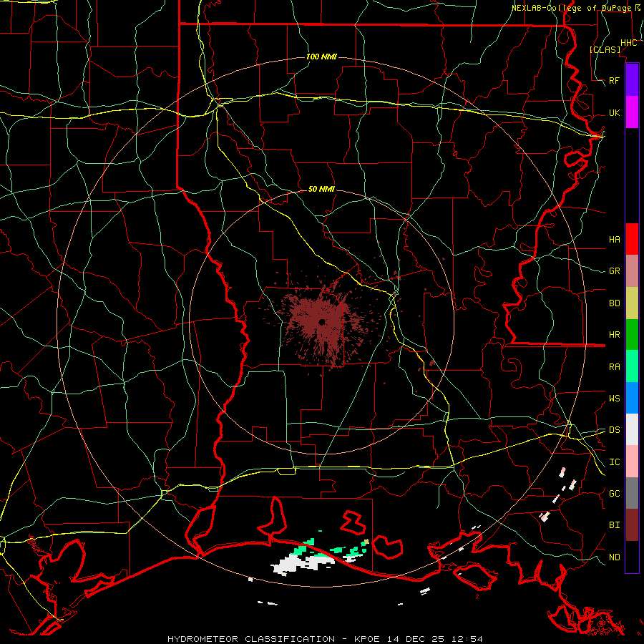
Task: Select the light pink IC ice crystals swatch
Action: (632, 462)
